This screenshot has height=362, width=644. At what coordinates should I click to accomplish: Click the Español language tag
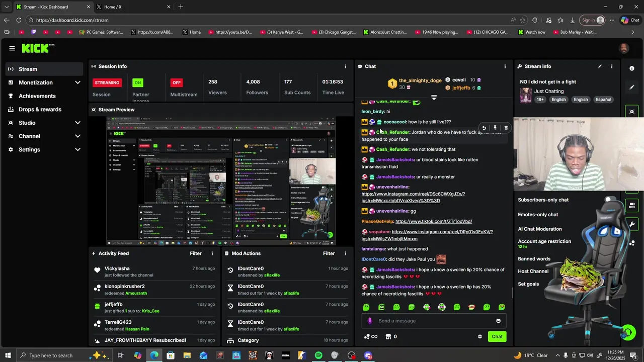(603, 100)
